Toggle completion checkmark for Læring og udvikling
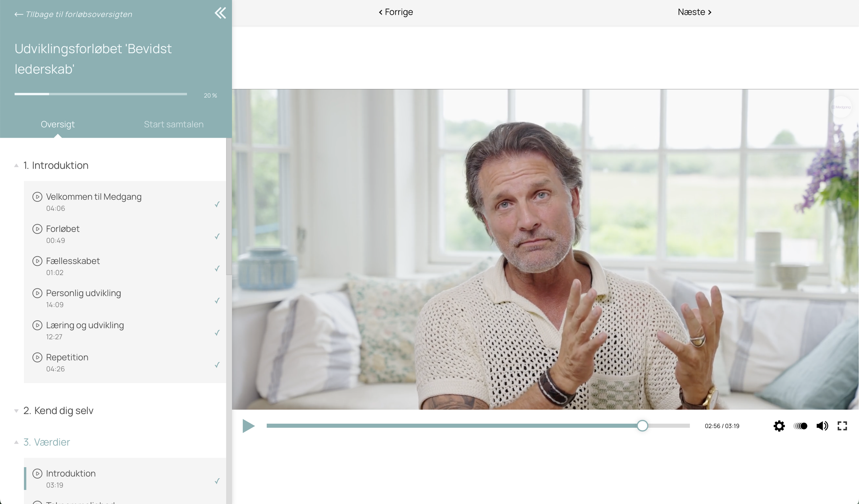Viewport: 859px width, 504px height. click(217, 333)
